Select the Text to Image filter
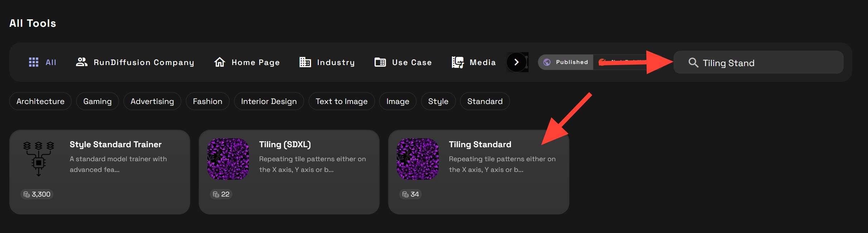The image size is (868, 233). point(341,101)
